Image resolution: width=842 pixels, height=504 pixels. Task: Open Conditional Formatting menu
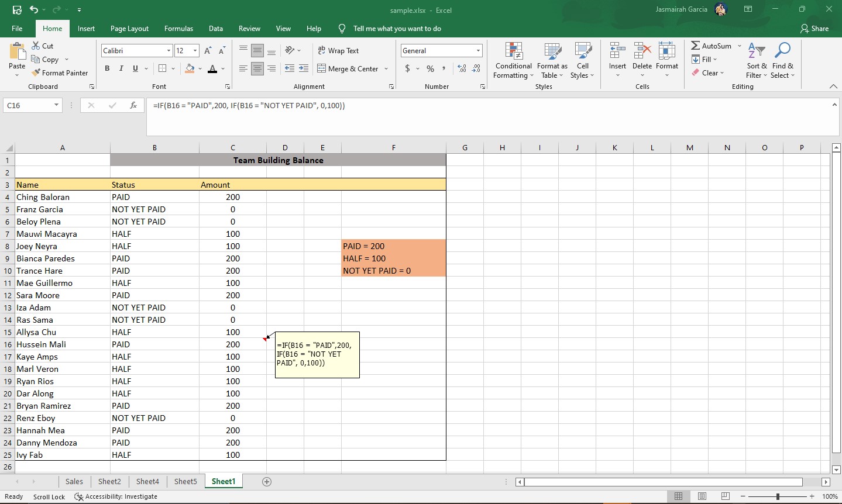[514, 60]
